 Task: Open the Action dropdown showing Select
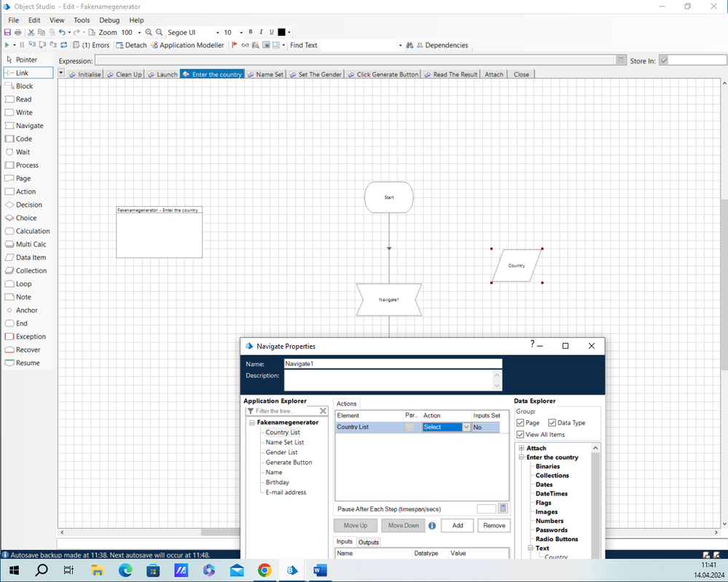[466, 428]
